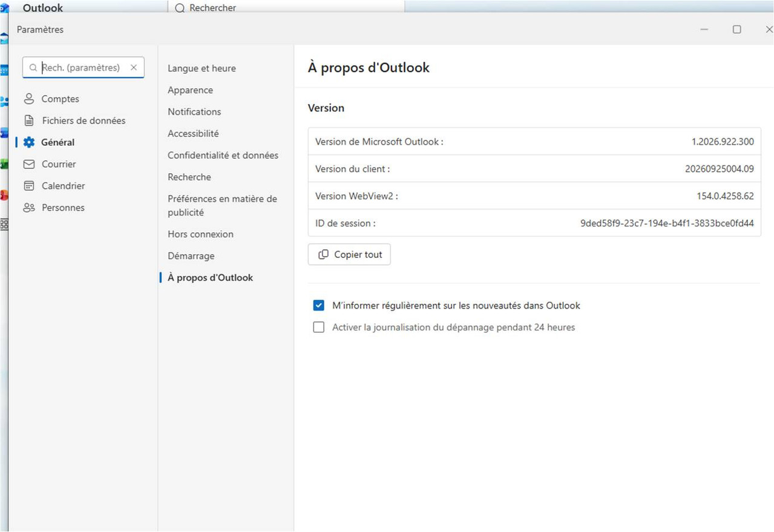Image resolution: width=774 pixels, height=532 pixels.
Task: Open the Courrier settings category
Action: pyautogui.click(x=59, y=164)
